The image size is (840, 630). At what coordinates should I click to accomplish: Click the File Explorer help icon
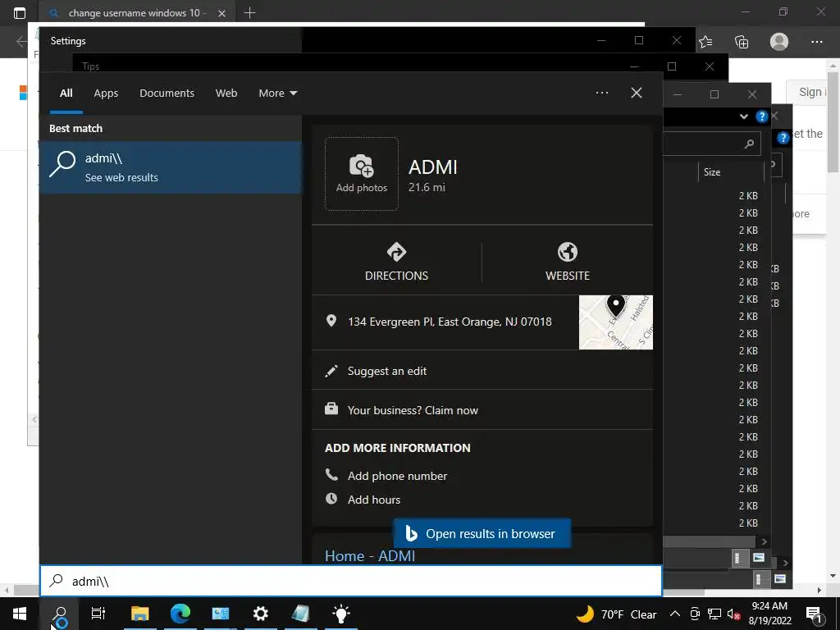pos(761,116)
